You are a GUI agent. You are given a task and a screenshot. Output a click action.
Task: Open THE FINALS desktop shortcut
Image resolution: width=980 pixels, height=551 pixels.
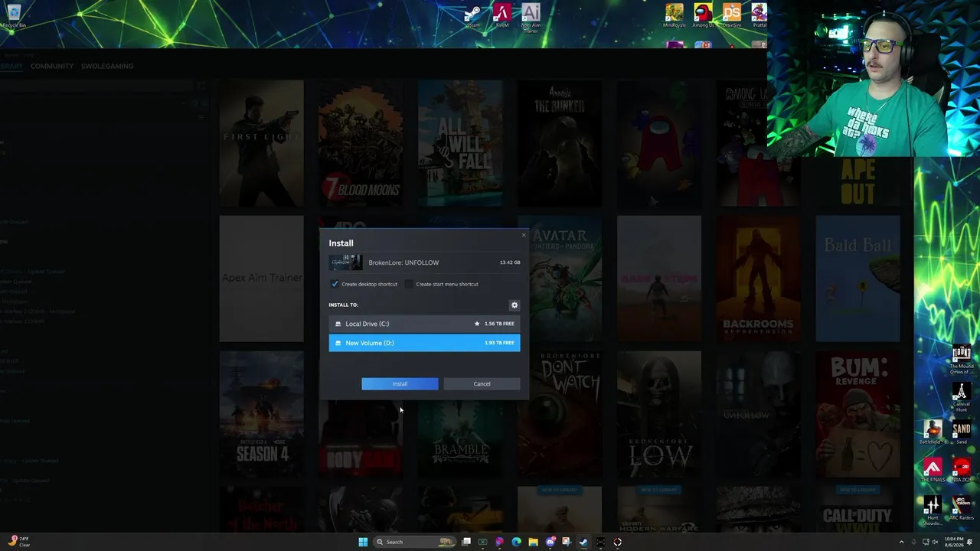(x=932, y=470)
